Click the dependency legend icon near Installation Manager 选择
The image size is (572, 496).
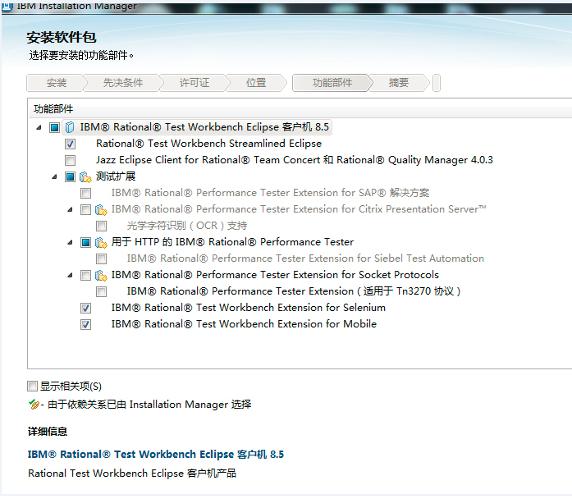pyautogui.click(x=34, y=404)
